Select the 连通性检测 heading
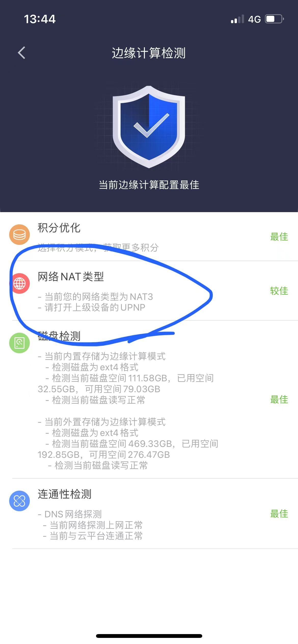Viewport: 298px width, 644px height. (x=64, y=494)
